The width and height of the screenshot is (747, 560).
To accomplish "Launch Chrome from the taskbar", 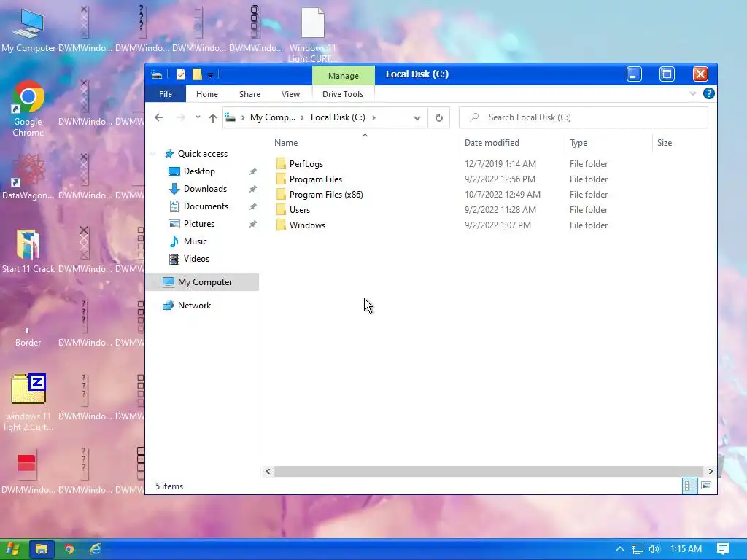I will tap(69, 549).
